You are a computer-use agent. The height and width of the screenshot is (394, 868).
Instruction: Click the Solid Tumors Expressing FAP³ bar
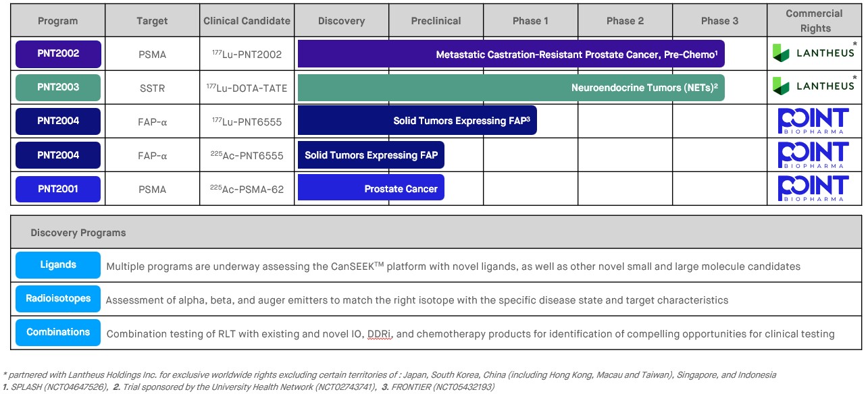(x=417, y=121)
